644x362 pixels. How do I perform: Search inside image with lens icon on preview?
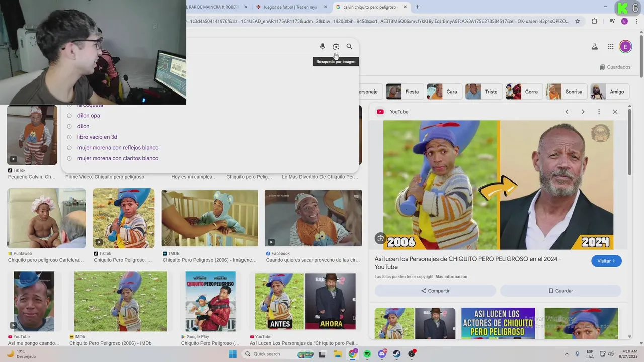pyautogui.click(x=380, y=238)
